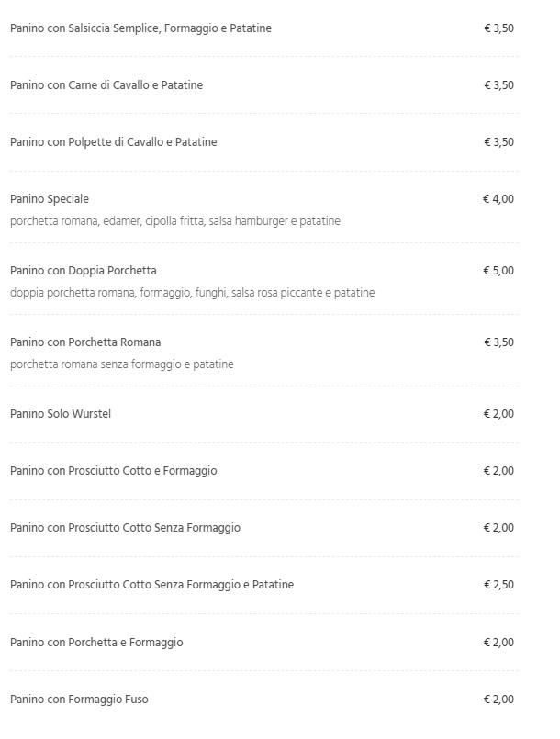Click the € 5,00 price of Doppia Porchetta
This screenshot has height=739, width=560.
tap(498, 271)
